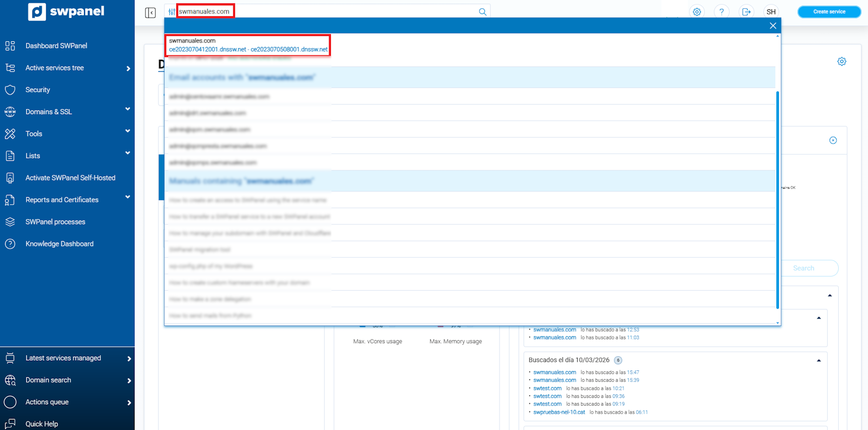The height and width of the screenshot is (430, 868).
Task: Open the help question mark icon
Action: click(x=722, y=12)
